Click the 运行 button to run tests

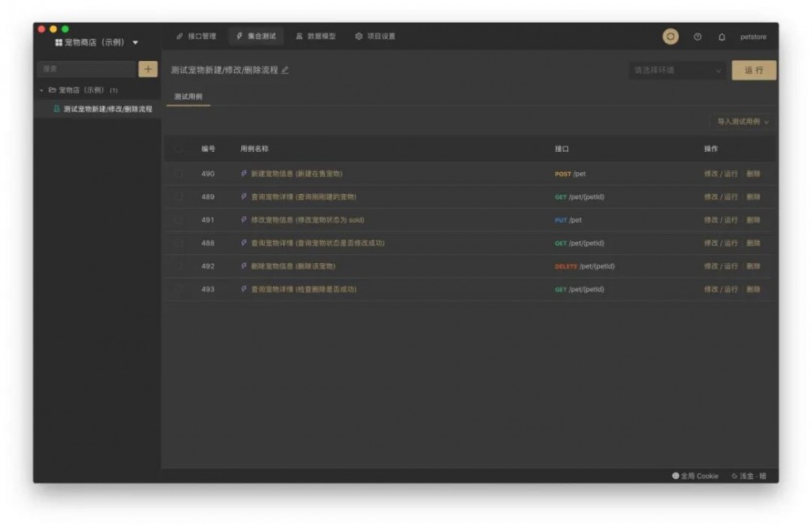[x=754, y=71]
